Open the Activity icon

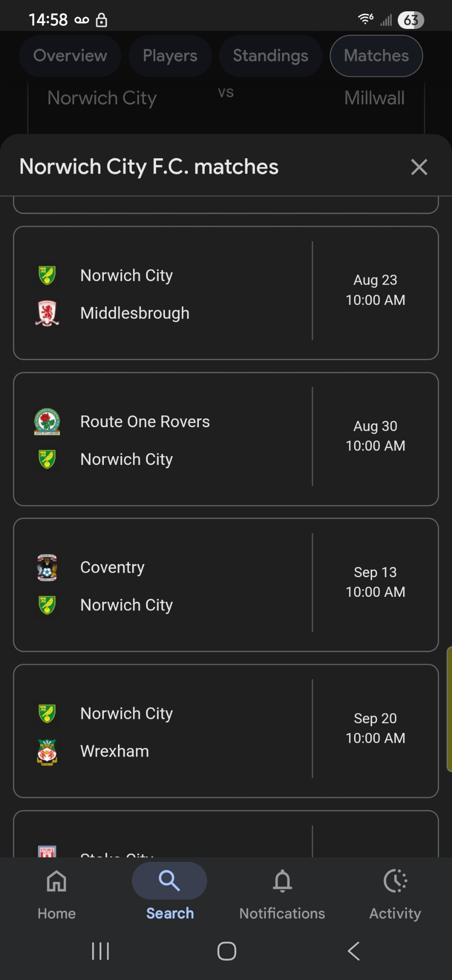pyautogui.click(x=395, y=881)
